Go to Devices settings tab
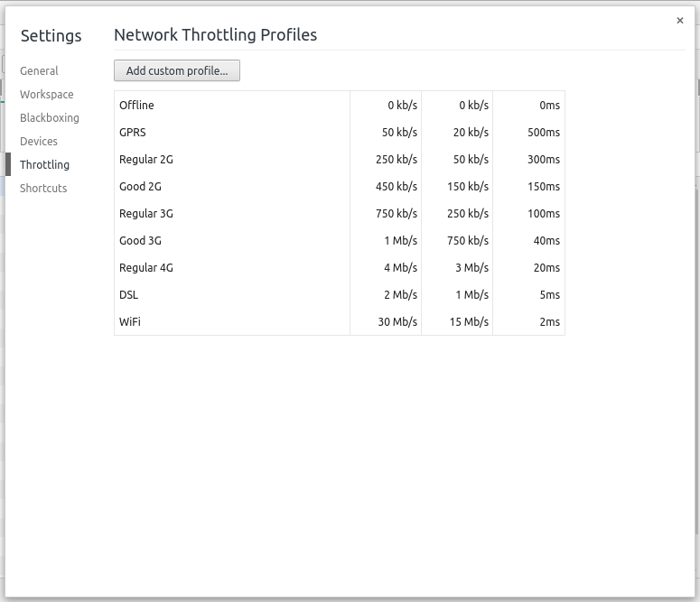 (39, 141)
